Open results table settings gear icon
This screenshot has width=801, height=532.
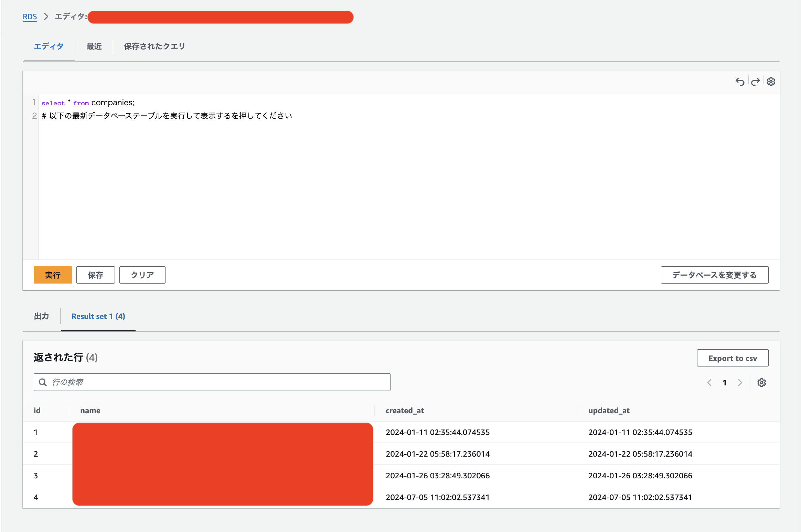(761, 383)
